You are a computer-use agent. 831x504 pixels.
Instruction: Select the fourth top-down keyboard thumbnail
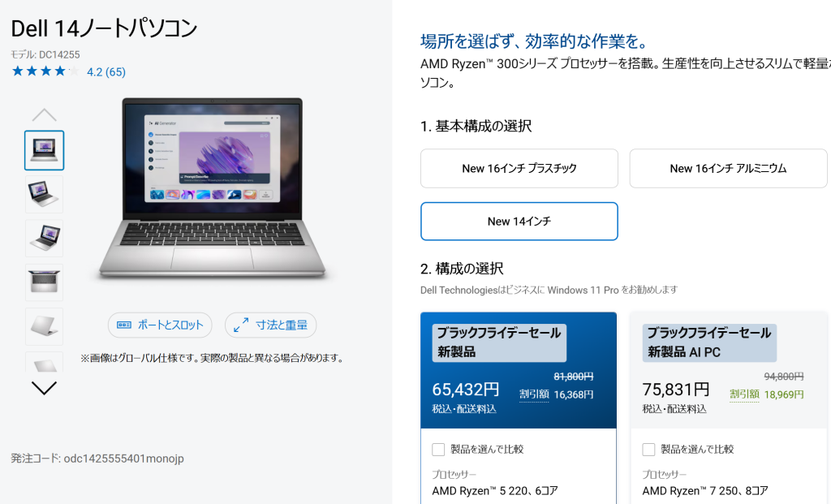pos(44,282)
